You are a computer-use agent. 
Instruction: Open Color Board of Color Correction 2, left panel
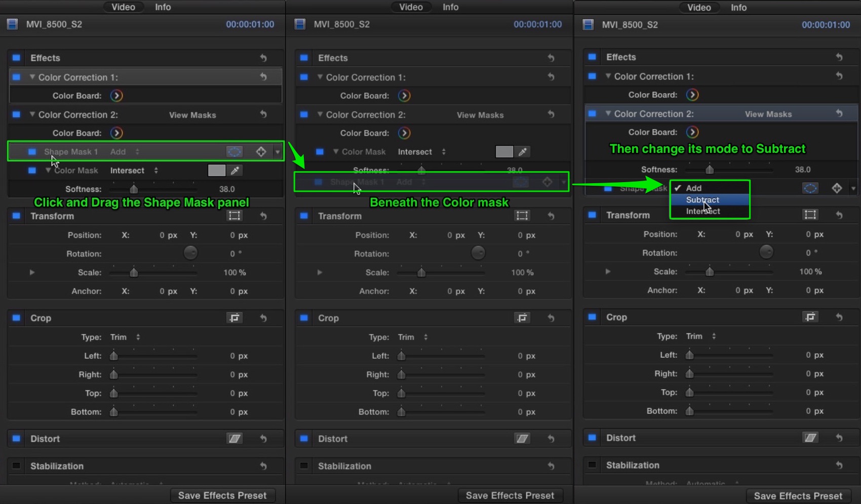pos(116,133)
